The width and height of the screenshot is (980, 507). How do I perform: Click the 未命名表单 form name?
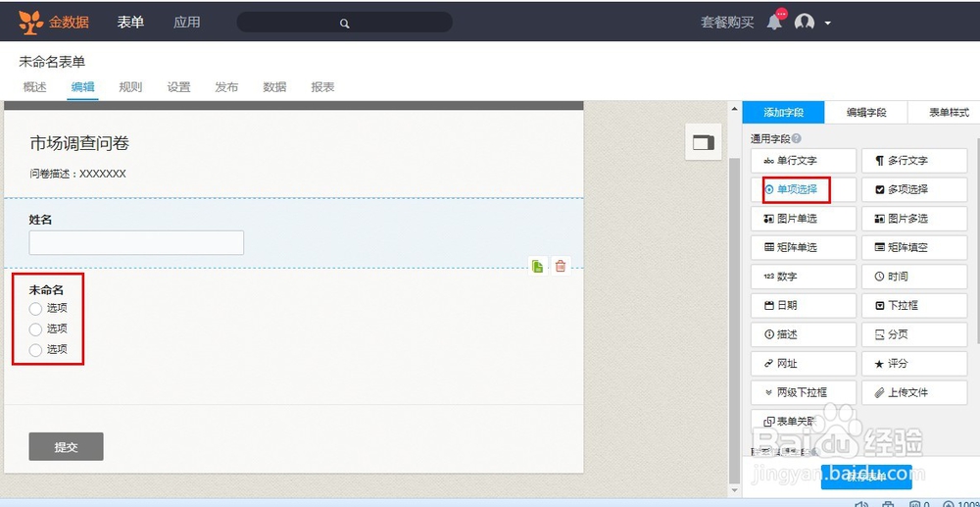52,62
